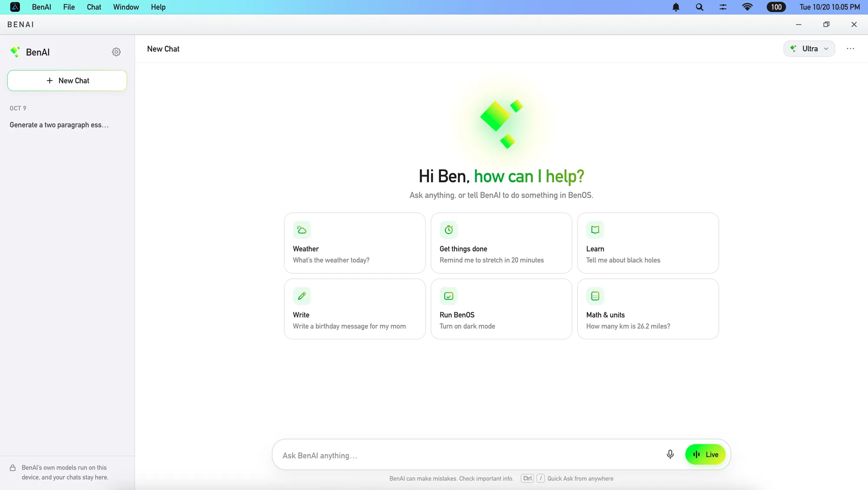Open notifications bell in menu bar
Viewport: 868px width, 490px height.
point(676,7)
